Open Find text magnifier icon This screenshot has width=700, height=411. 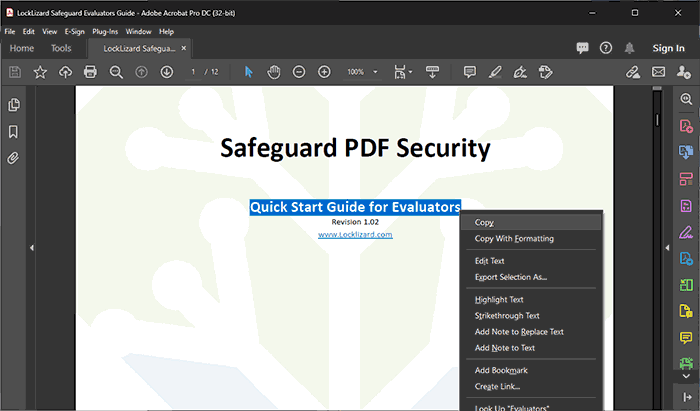pos(116,72)
